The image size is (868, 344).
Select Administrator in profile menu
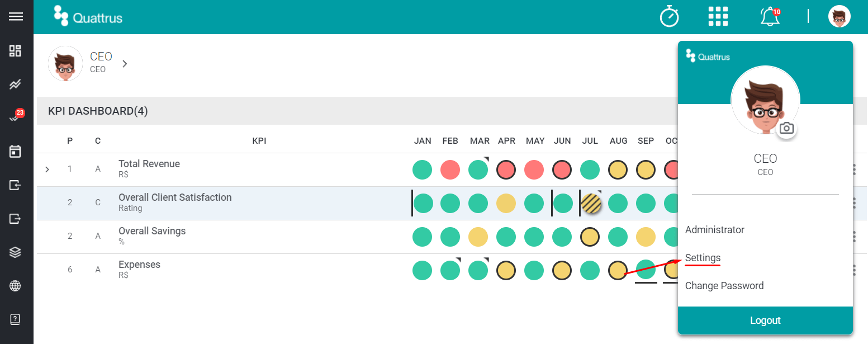715,230
